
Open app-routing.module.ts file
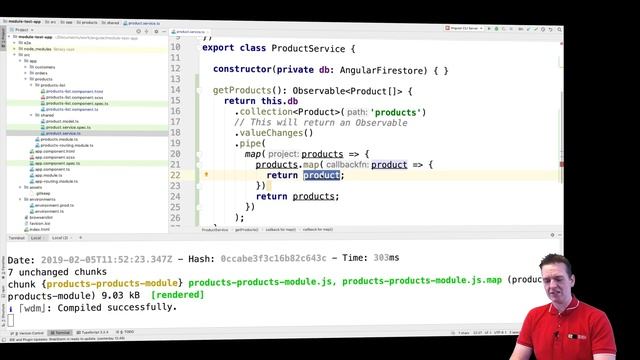pos(54,181)
